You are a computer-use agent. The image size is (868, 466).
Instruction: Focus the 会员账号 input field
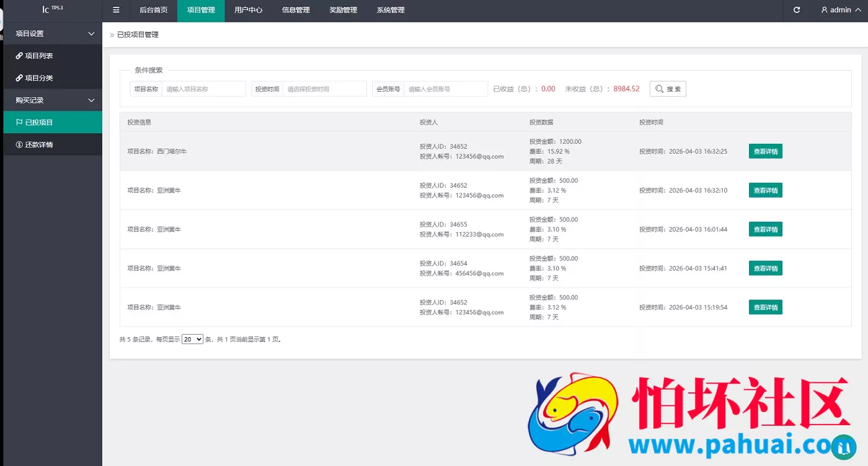[x=446, y=89]
